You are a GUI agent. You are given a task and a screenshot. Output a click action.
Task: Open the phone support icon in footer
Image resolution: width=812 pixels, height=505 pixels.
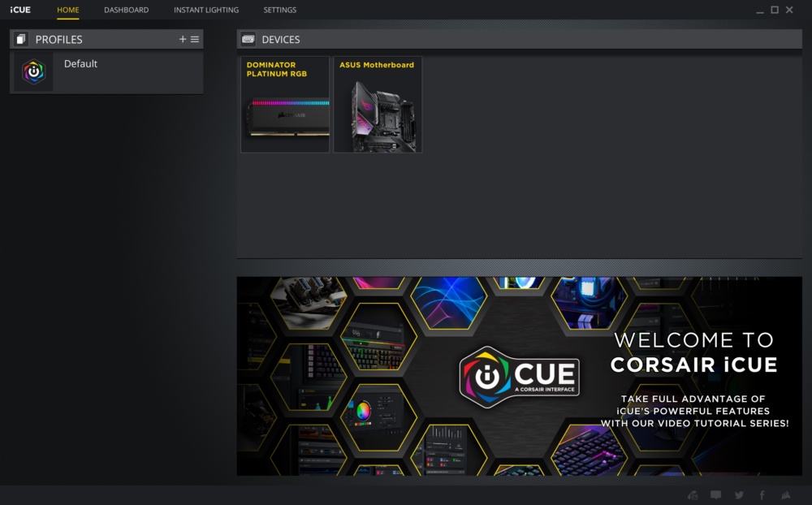click(x=693, y=495)
